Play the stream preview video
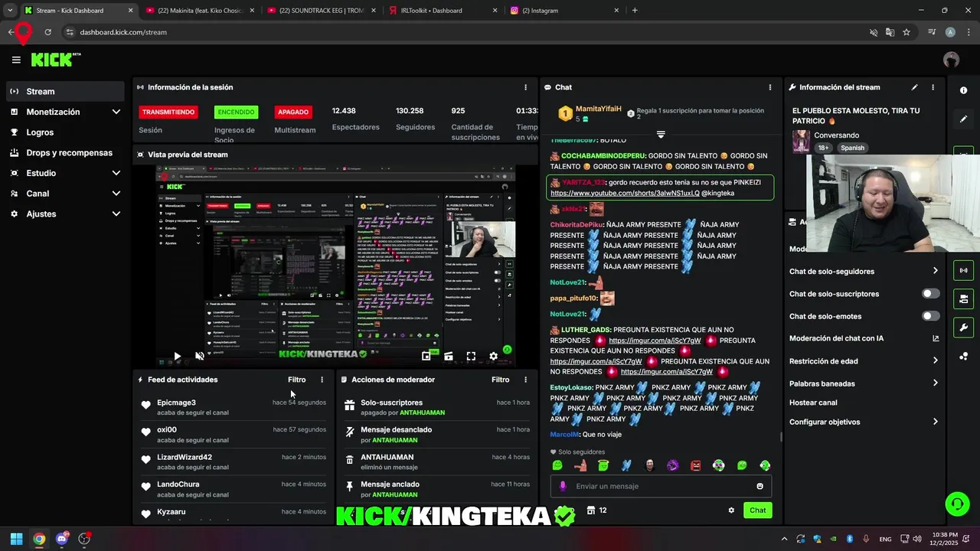This screenshot has height=551, width=980. pyautogui.click(x=177, y=356)
